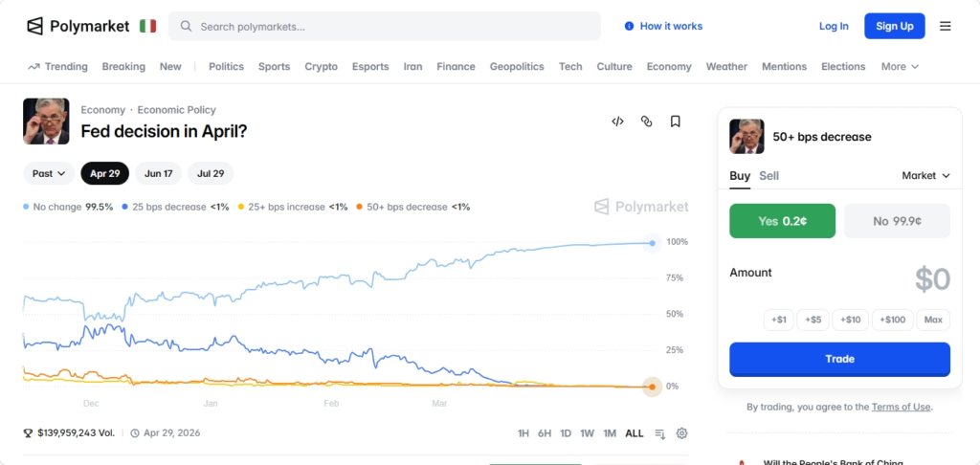
Task: Open the Sports category
Action: pos(275,66)
